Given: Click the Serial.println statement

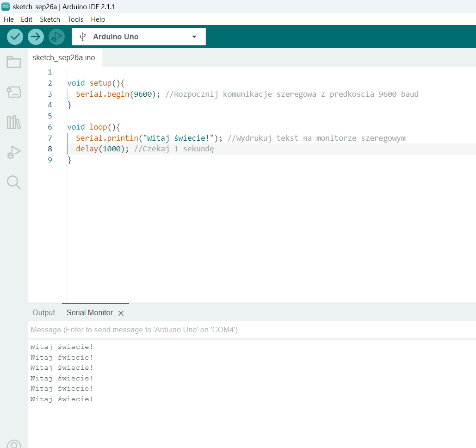Looking at the screenshot, I should 149,138.
